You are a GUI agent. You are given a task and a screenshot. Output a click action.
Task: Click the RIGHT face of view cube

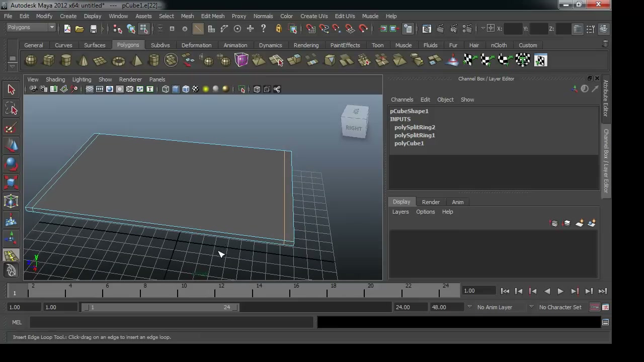(354, 128)
